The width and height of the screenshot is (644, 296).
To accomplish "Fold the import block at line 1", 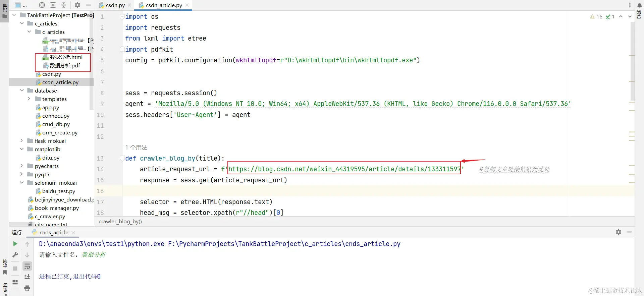I will [122, 16].
